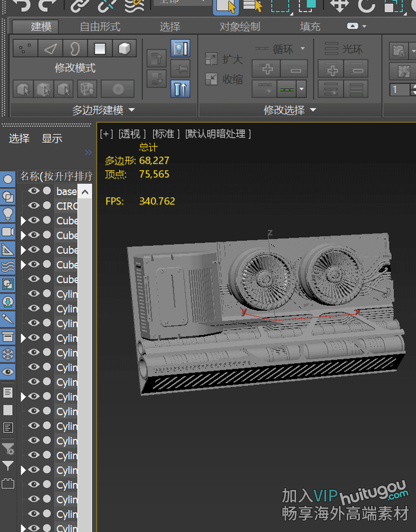The height and width of the screenshot is (532, 416).
Task: Switch to Vertex sub-object level
Action: pyautogui.click(x=25, y=48)
